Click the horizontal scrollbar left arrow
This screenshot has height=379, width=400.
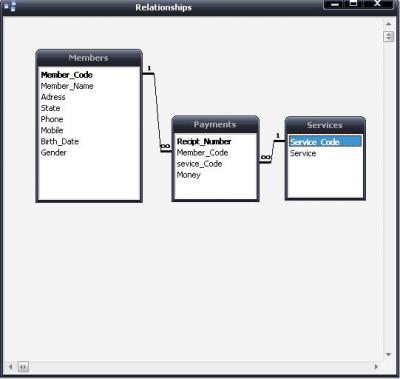[10, 367]
